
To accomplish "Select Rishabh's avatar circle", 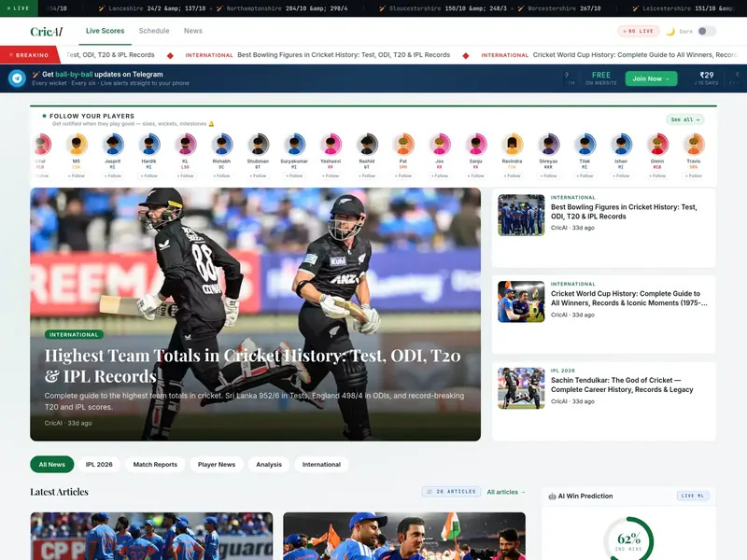I will click(x=221, y=145).
